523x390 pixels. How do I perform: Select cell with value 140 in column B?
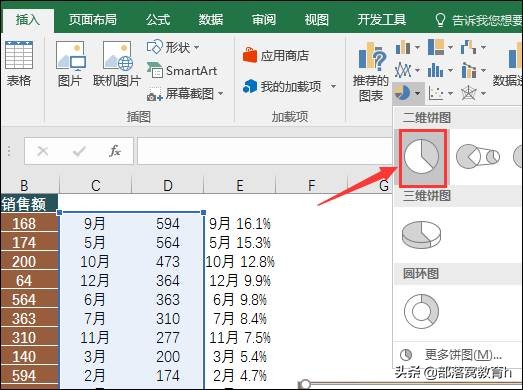click(x=29, y=357)
